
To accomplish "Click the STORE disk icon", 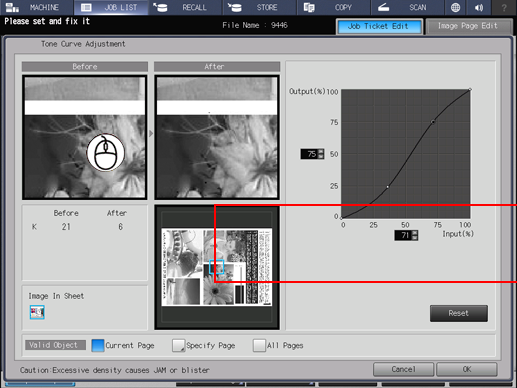I will 235,7.
